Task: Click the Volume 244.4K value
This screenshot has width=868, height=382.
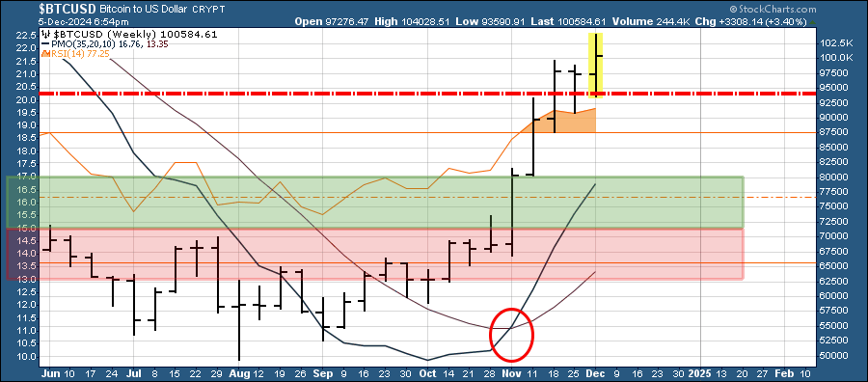Action: [650, 21]
